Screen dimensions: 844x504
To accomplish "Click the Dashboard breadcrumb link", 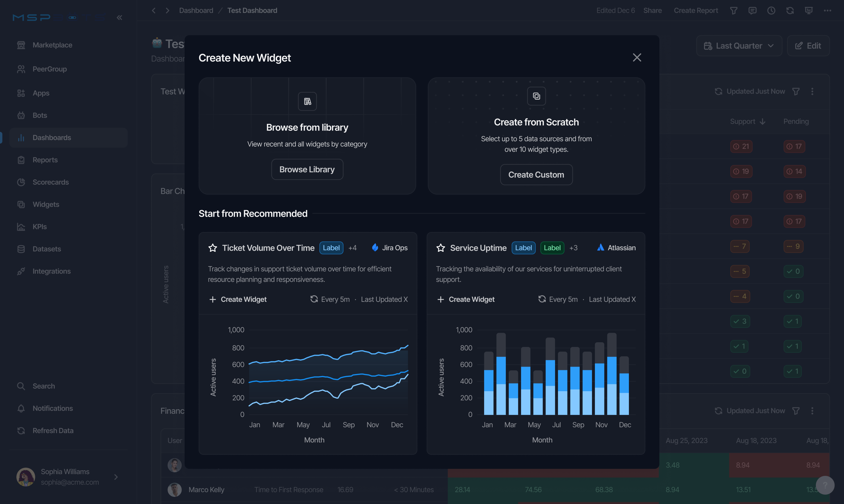I will [x=196, y=11].
